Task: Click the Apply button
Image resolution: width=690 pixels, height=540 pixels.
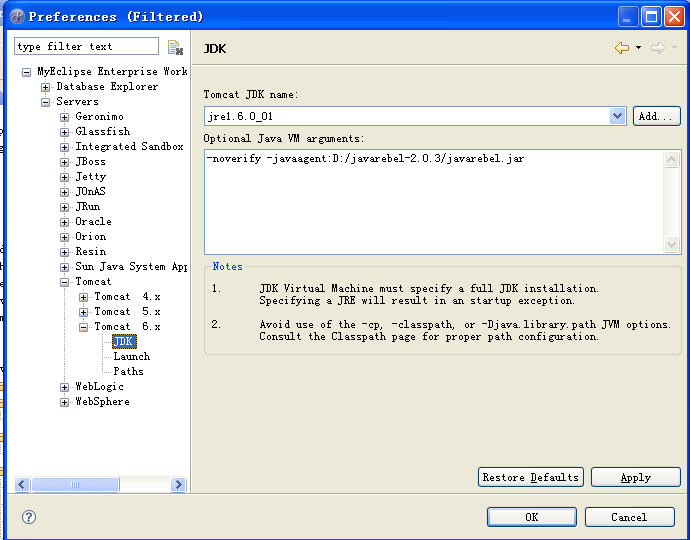Action: (x=635, y=477)
